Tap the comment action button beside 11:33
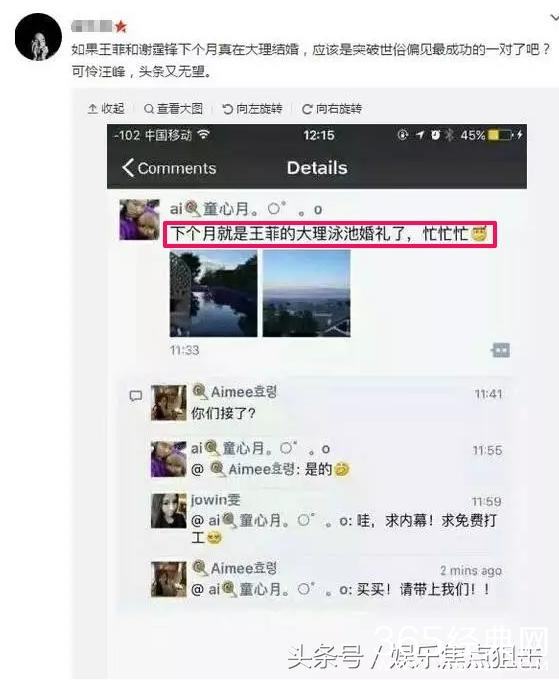The image size is (559, 680). (501, 350)
